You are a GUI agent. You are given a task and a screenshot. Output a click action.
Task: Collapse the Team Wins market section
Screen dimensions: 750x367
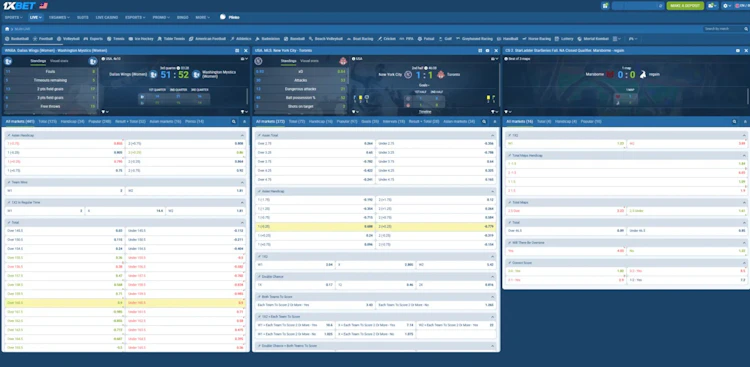pos(242,182)
